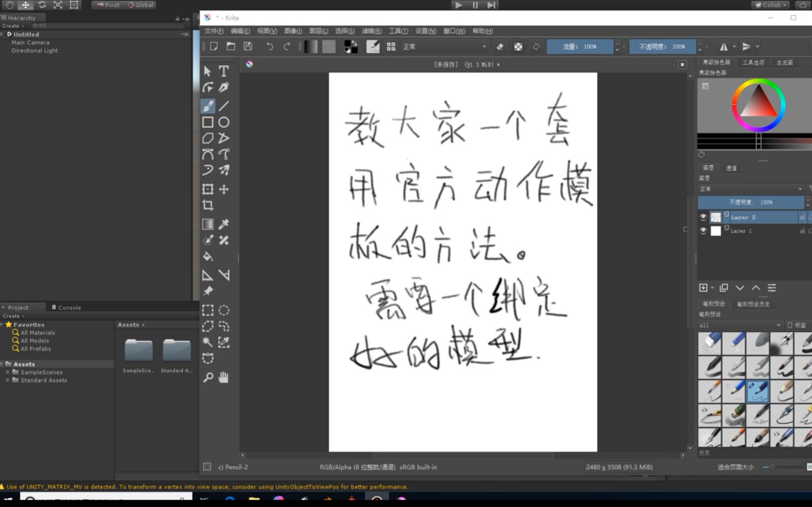Click the Add new layer button

[704, 288]
